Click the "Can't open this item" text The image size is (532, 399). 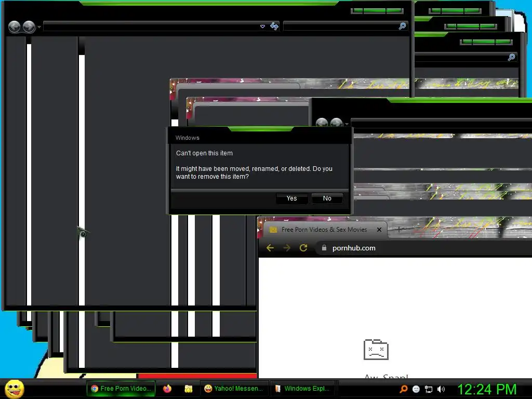point(204,153)
